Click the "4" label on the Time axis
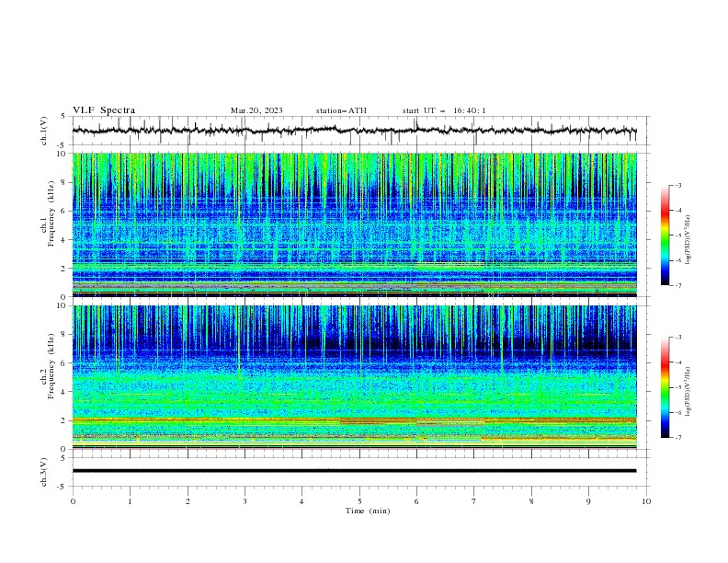This screenshot has width=728, height=563. pos(302,501)
